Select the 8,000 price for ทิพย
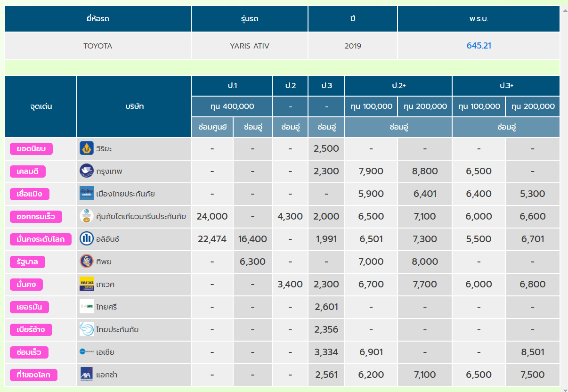This screenshot has height=392, width=568. tap(425, 261)
